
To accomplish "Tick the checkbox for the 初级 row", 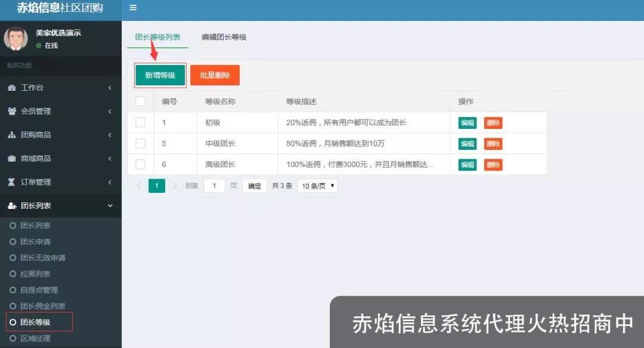I will 141,122.
